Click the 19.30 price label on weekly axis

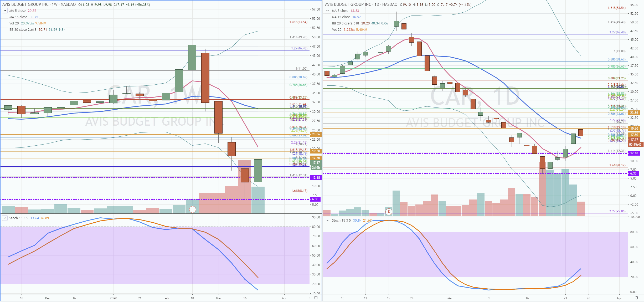(316, 151)
